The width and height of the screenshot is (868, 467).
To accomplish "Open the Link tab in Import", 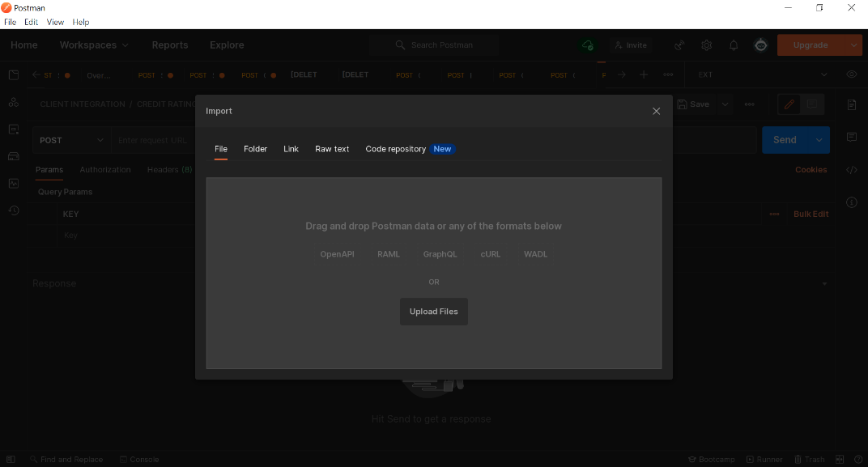I will coord(291,149).
